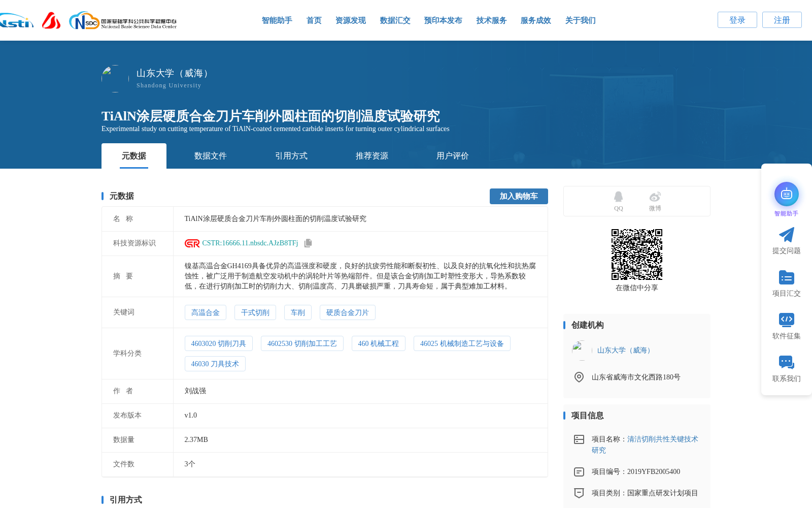This screenshot has height=508, width=812.
Task: Click the data size value 2.37MB
Action: click(x=196, y=440)
